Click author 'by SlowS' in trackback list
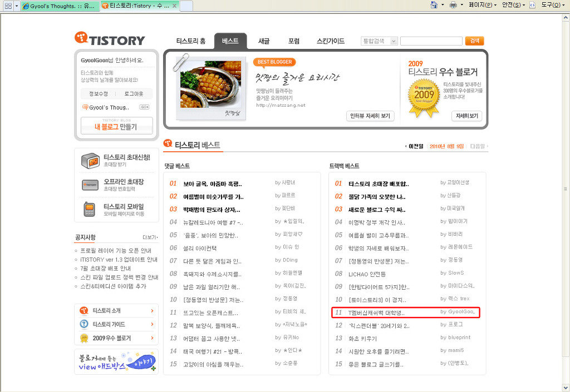 pos(452,273)
